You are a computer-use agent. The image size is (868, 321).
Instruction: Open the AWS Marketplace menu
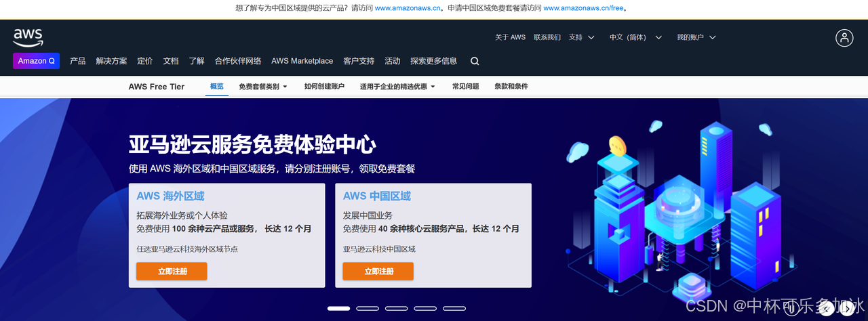coord(302,61)
